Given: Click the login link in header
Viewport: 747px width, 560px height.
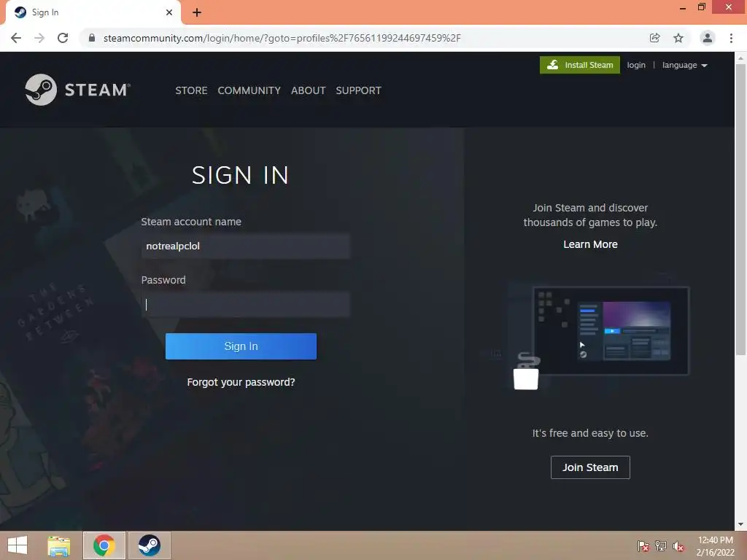Looking at the screenshot, I should 636,65.
